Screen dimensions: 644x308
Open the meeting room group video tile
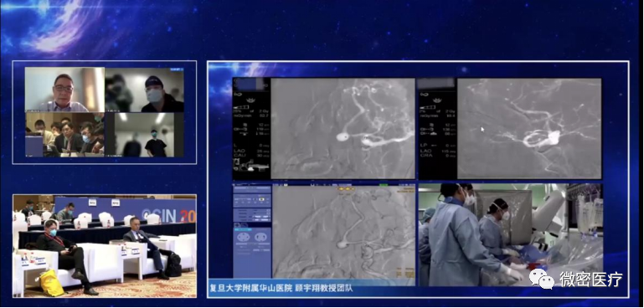click(64, 135)
